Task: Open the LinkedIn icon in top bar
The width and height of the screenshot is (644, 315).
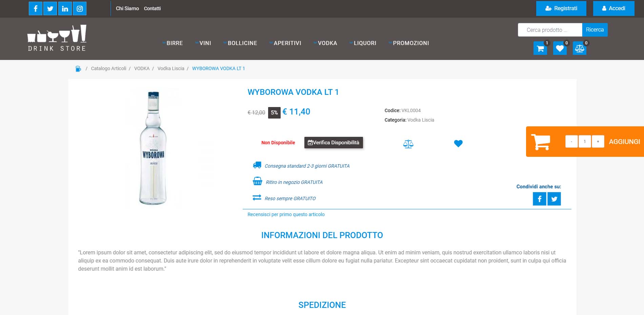Action: [65, 8]
